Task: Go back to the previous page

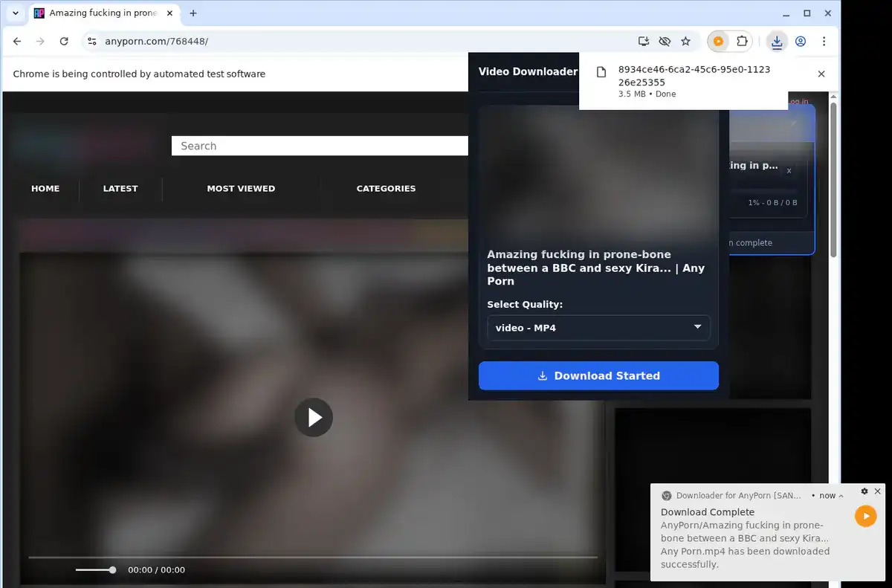Action: click(x=17, y=42)
